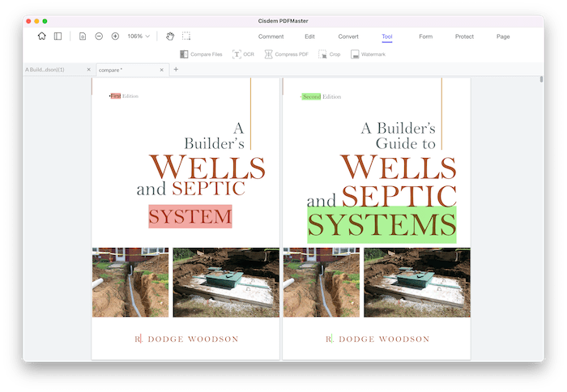Click the vertical scrollbar handle
The width and height of the screenshot is (567, 392).
tap(541, 79)
